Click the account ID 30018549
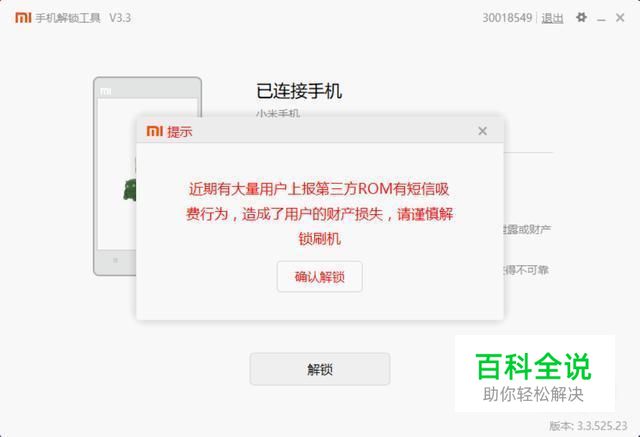This screenshot has height=437, width=640. (507, 18)
